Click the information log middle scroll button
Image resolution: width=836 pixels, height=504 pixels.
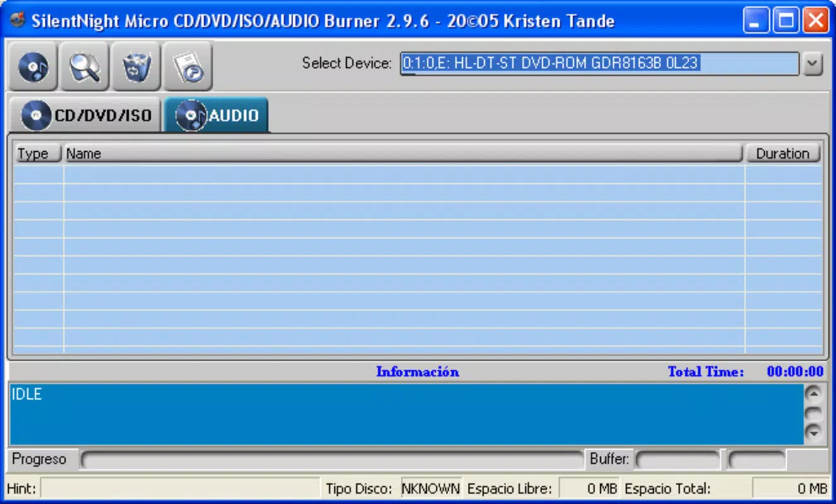(x=814, y=413)
